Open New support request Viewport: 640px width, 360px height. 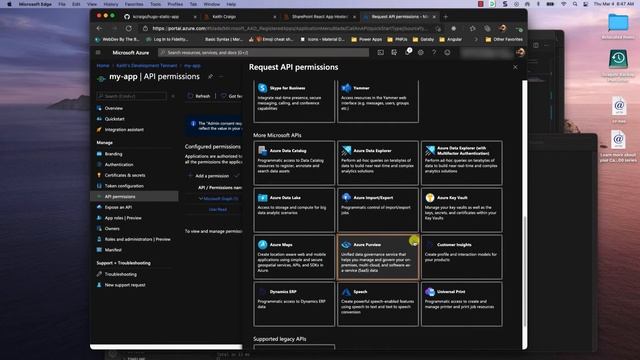125,285
